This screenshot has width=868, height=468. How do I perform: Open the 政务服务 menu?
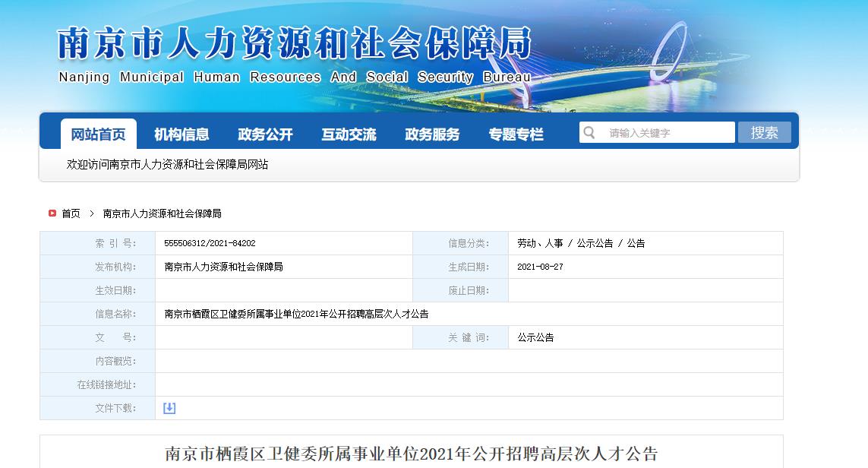click(432, 134)
